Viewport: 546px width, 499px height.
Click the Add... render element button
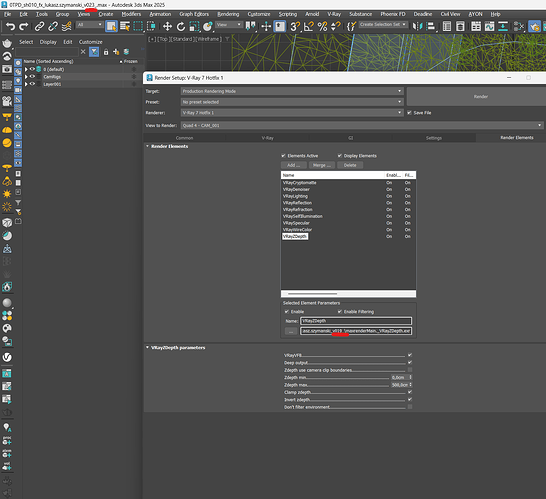pos(294,165)
